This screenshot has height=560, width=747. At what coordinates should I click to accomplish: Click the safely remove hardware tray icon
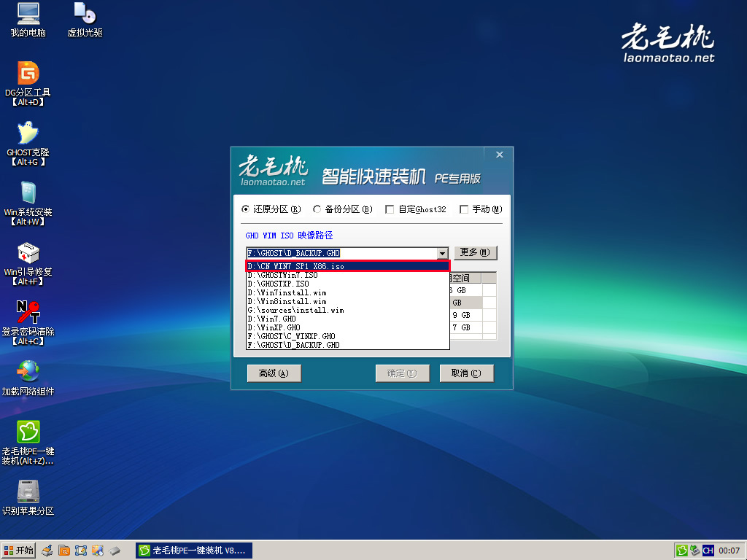[695, 551]
